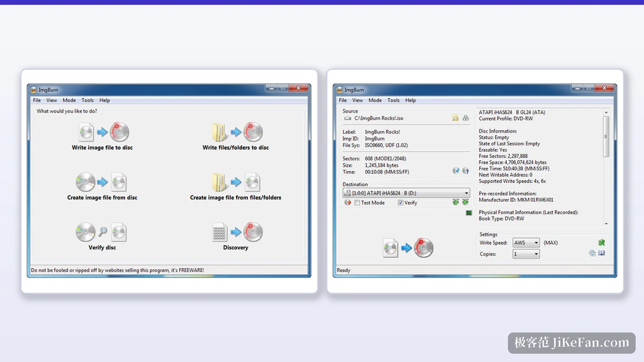The height and width of the screenshot is (362, 644).
Task: Click the source path C:\ImgBurn Rocks!.iso
Action: (379, 118)
